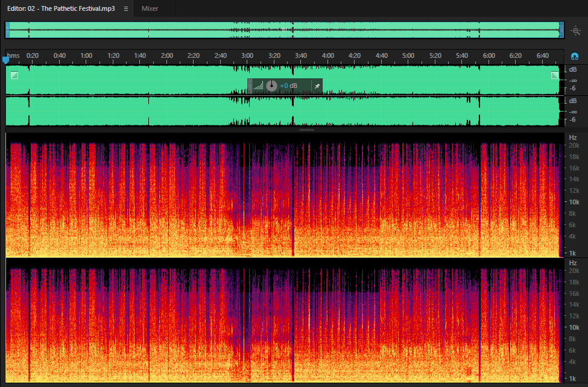
Task: Select the Mixer tab
Action: point(150,8)
